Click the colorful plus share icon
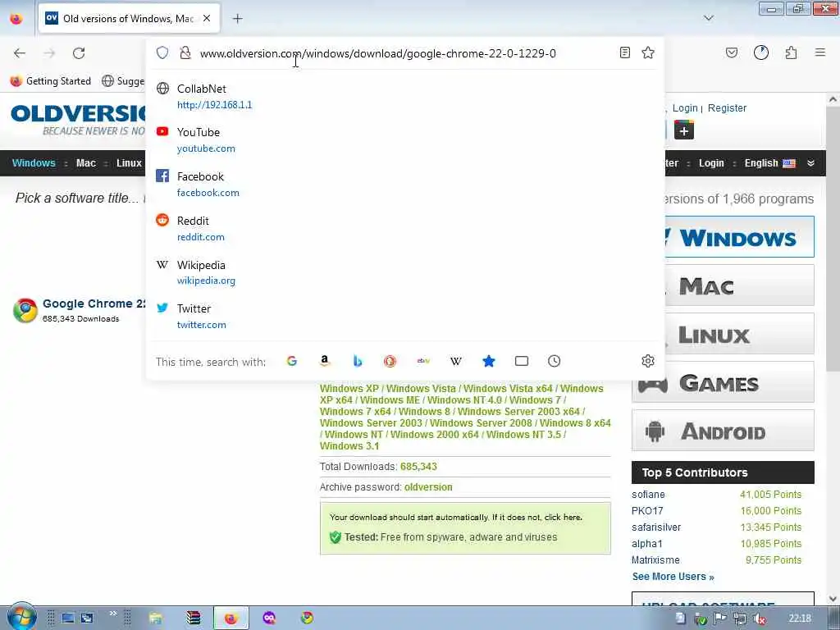This screenshot has width=840, height=630. pos(683,130)
